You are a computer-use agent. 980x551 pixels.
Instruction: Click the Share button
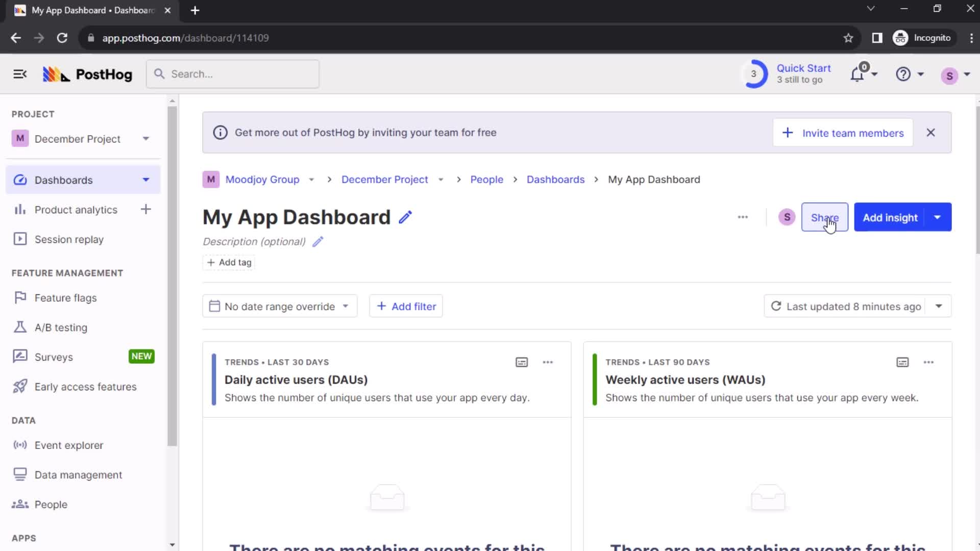click(824, 217)
